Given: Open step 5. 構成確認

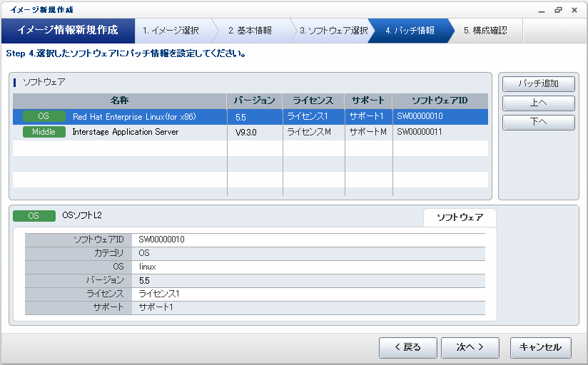Looking at the screenshot, I should (x=486, y=31).
